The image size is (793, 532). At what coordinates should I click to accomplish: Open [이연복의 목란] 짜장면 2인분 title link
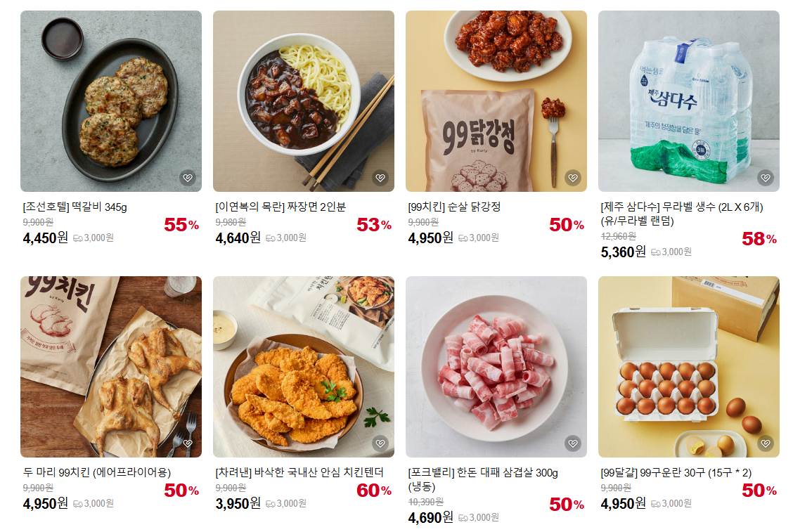tap(281, 207)
